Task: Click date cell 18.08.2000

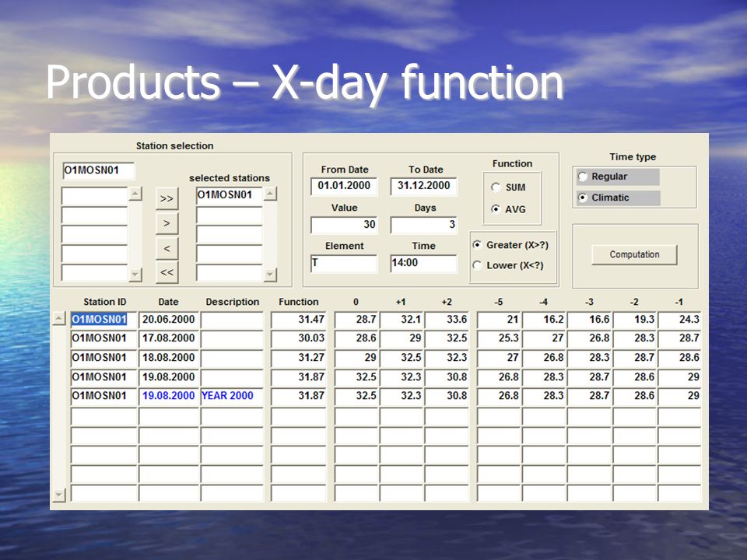Action: (x=169, y=358)
